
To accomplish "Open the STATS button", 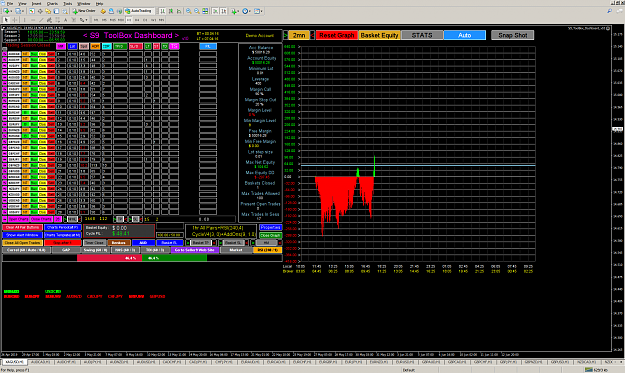I will click(422, 35).
